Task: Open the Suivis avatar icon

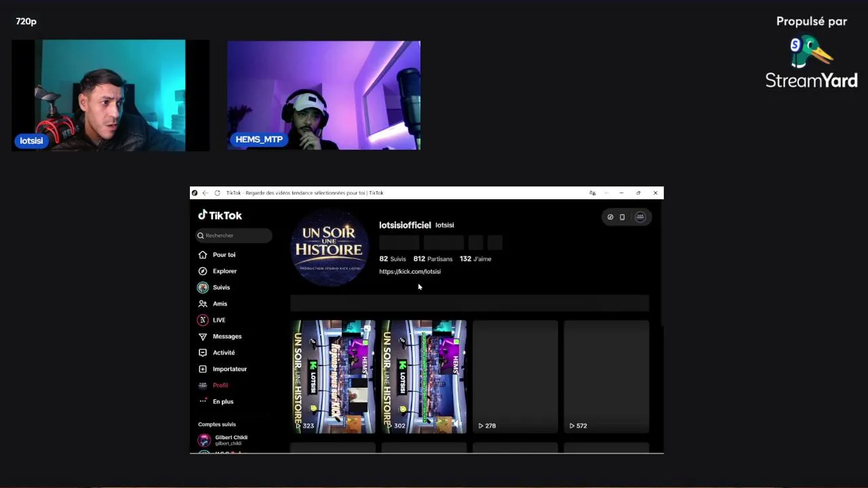Action: 202,287
